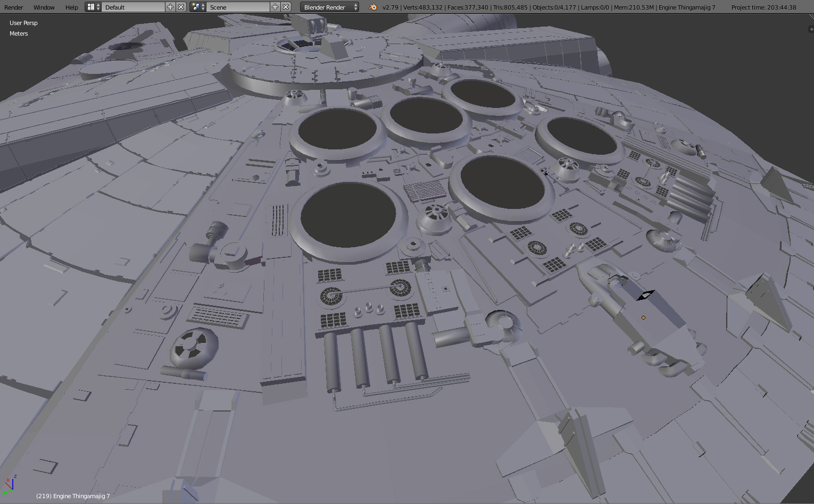Click the transform manipulator arrow near the selected part
The height and width of the screenshot is (504, 814).
tap(645, 294)
